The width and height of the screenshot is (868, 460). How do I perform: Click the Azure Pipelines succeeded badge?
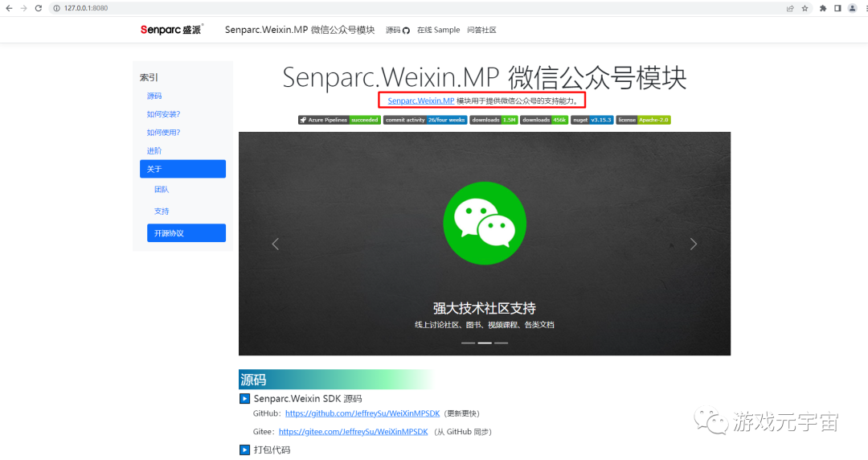click(339, 120)
